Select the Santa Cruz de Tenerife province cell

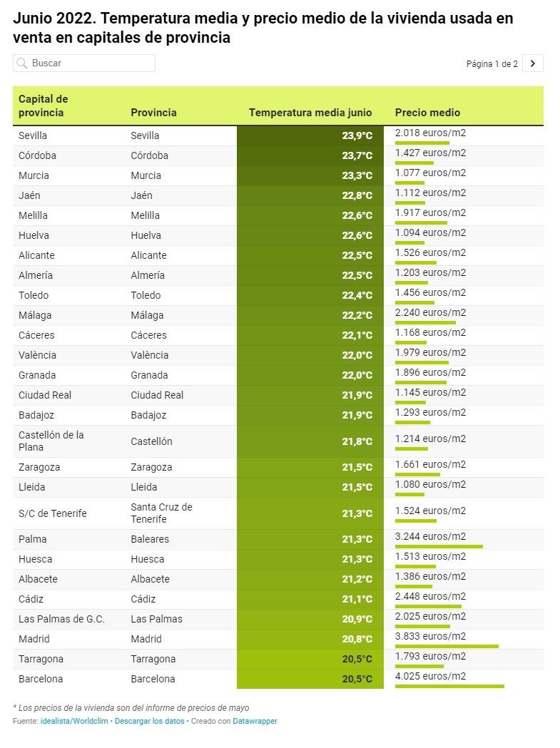[x=161, y=513]
